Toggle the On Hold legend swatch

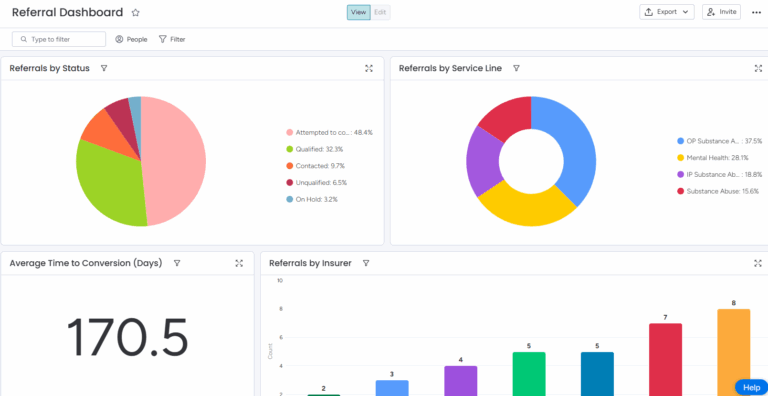click(289, 199)
